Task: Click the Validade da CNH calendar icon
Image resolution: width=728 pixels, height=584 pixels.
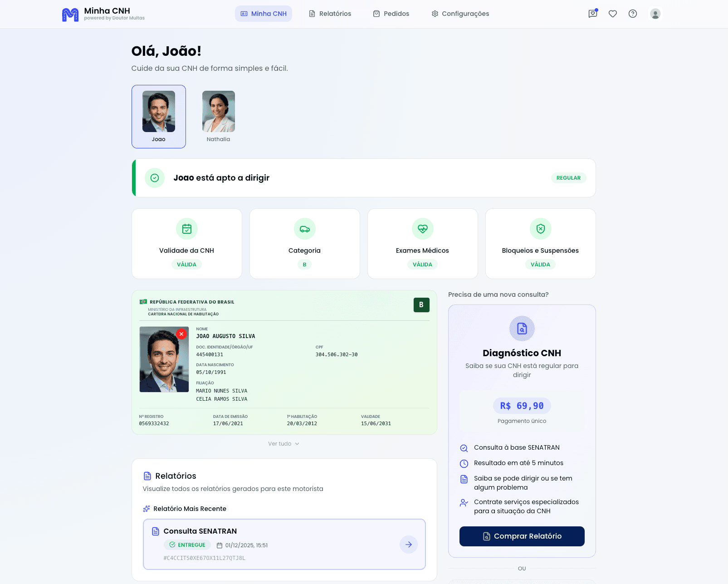Action: 187,229
